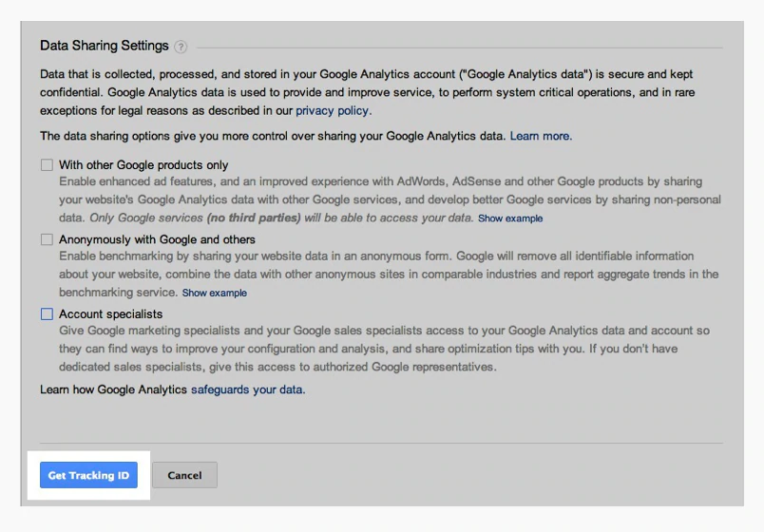Screen dimensions: 764x532
Task: Tick the Account specialists checkbox
Action: [47, 313]
